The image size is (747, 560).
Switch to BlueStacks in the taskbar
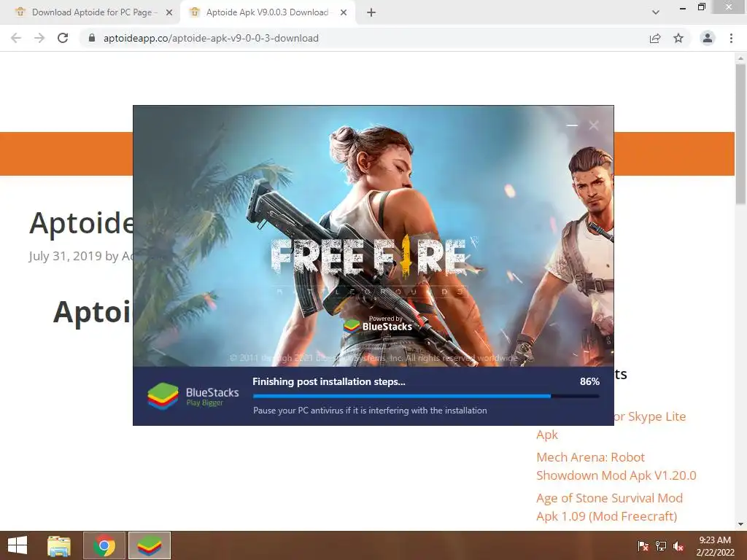click(149, 545)
